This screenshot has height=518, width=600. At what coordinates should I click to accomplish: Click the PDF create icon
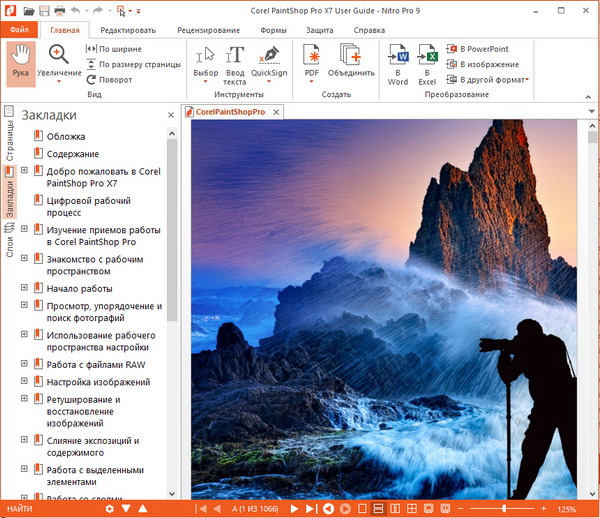coord(312,58)
